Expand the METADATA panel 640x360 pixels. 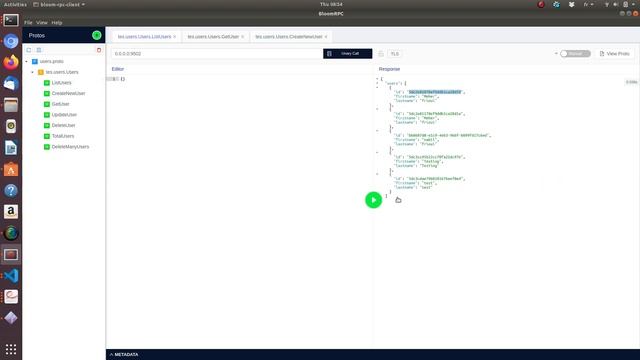pyautogui.click(x=124, y=354)
